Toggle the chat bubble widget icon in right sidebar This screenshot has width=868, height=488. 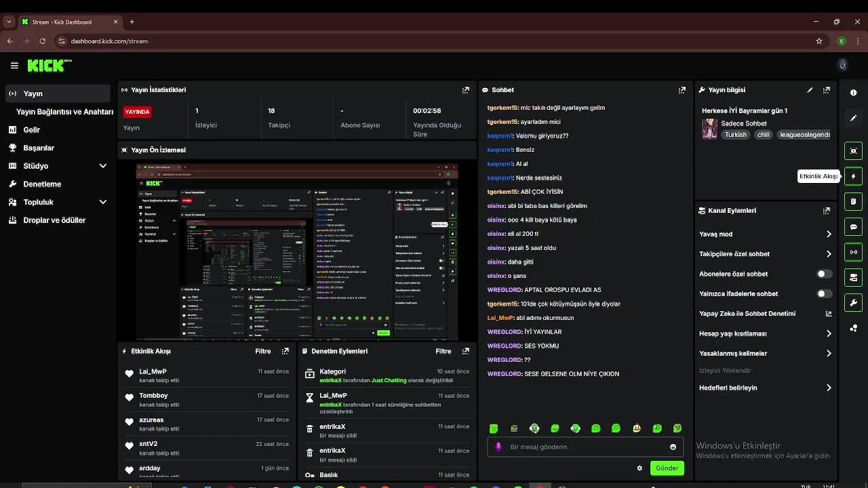point(853,227)
